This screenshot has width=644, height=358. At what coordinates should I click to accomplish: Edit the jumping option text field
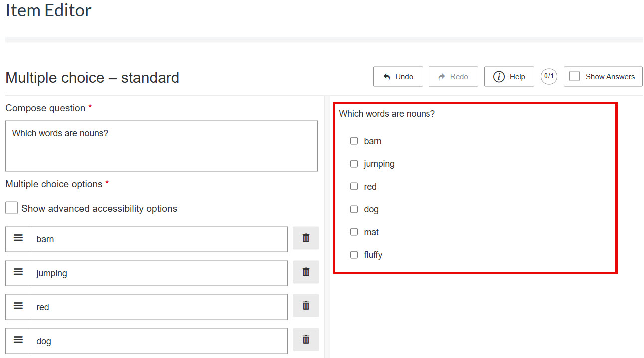159,273
